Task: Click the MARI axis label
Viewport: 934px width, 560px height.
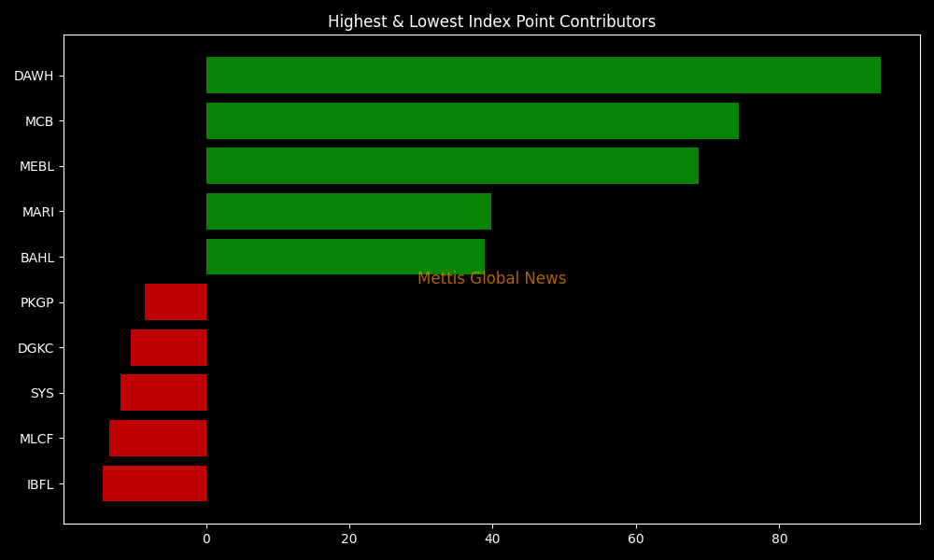Action: pyautogui.click(x=38, y=212)
